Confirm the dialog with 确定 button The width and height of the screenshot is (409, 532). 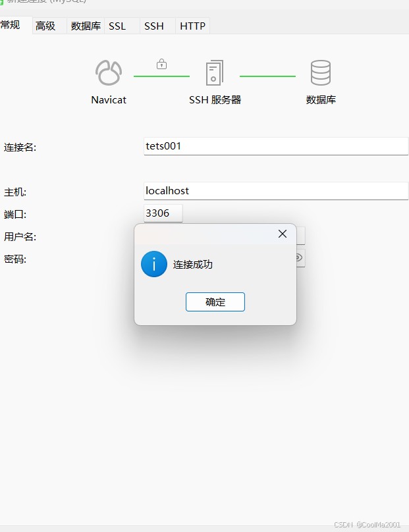tap(215, 302)
